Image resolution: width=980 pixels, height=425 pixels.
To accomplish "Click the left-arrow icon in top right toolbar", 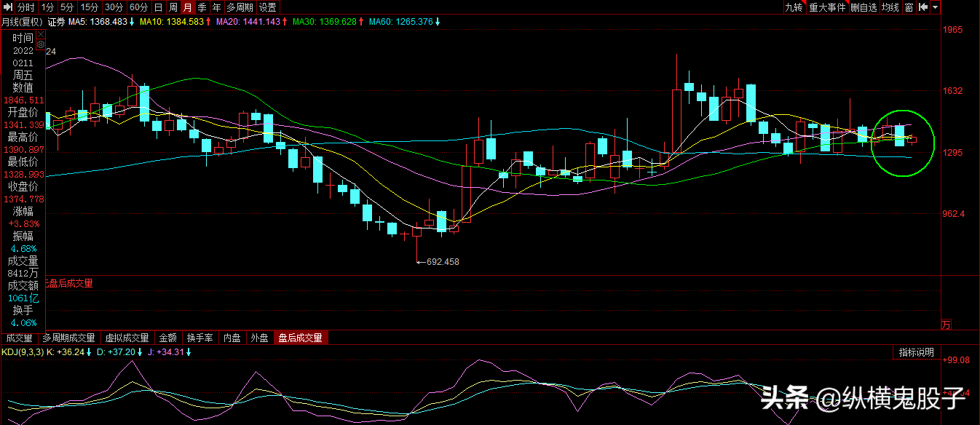I will click(922, 7).
